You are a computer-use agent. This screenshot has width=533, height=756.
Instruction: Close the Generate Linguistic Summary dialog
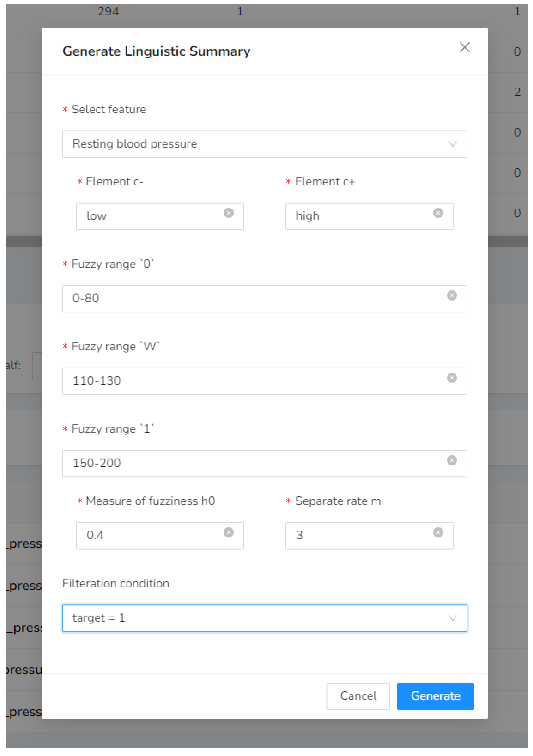(x=464, y=48)
